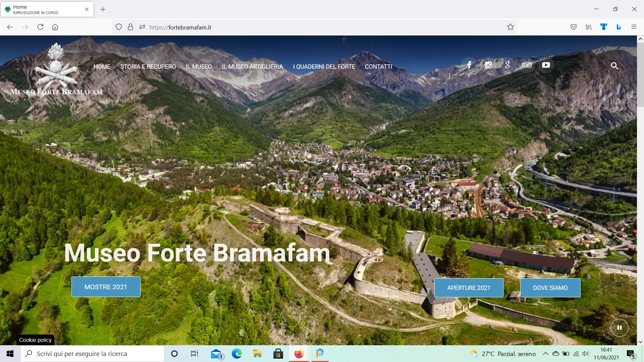Open the tracking protection shield icon
Image resolution: width=644 pixels, height=362 pixels.
pyautogui.click(x=118, y=27)
